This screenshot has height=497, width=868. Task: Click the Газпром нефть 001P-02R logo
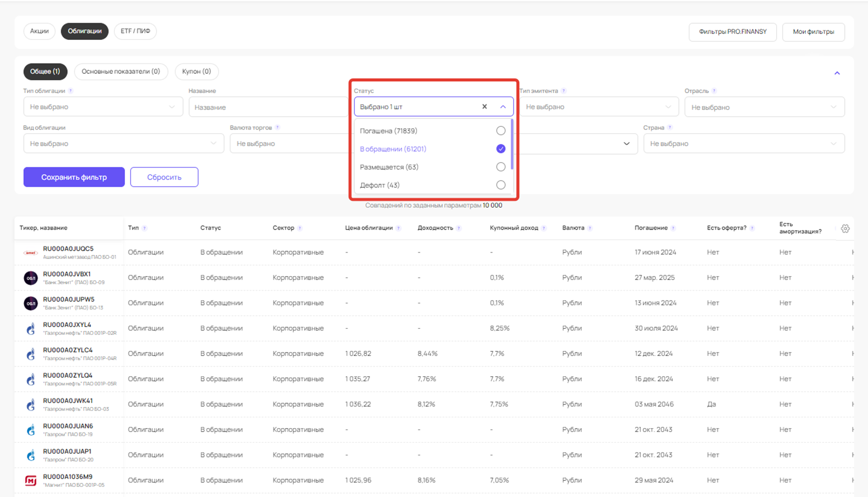click(x=31, y=329)
